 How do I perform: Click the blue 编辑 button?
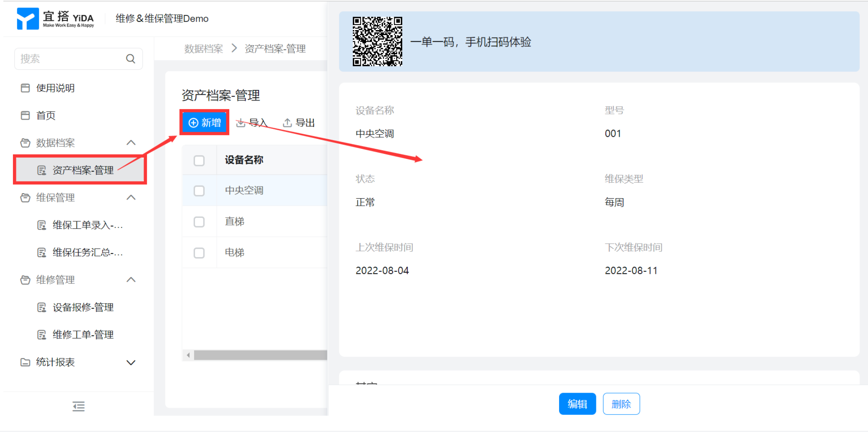click(577, 404)
